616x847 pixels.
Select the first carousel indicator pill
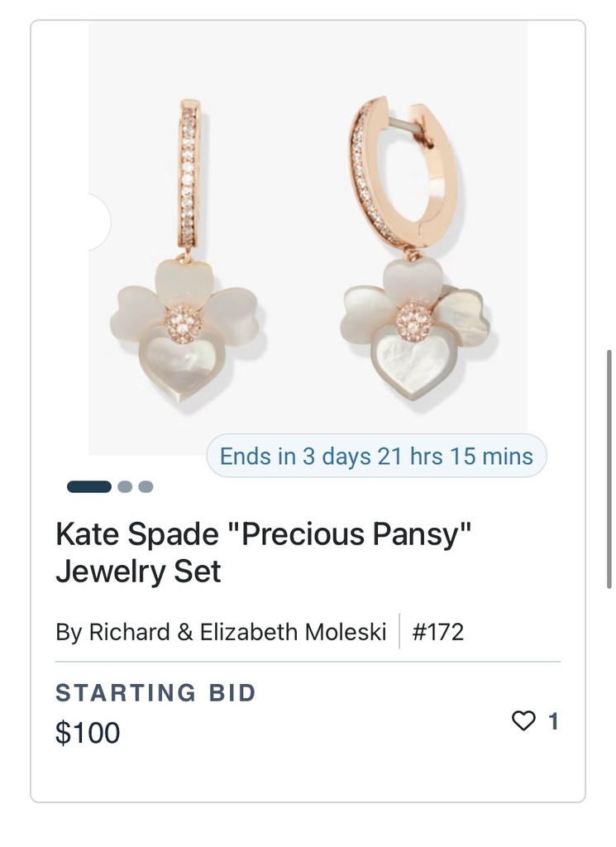[x=89, y=486]
